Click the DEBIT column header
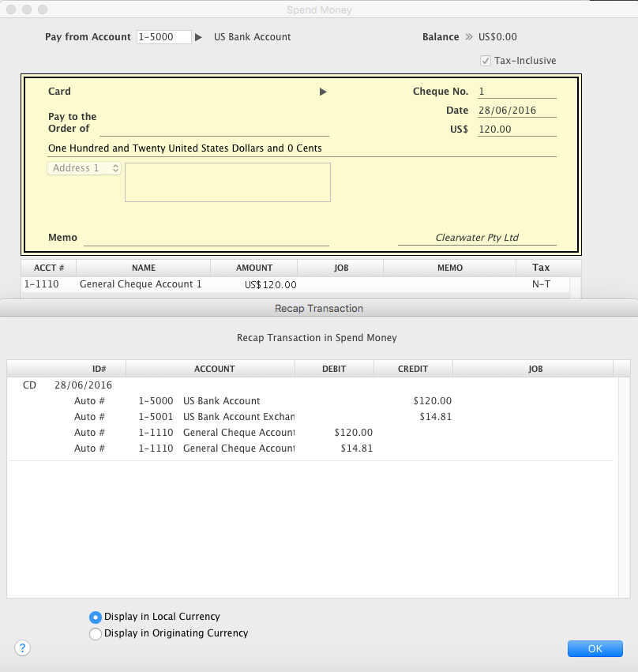The width and height of the screenshot is (638, 672). coord(334,369)
